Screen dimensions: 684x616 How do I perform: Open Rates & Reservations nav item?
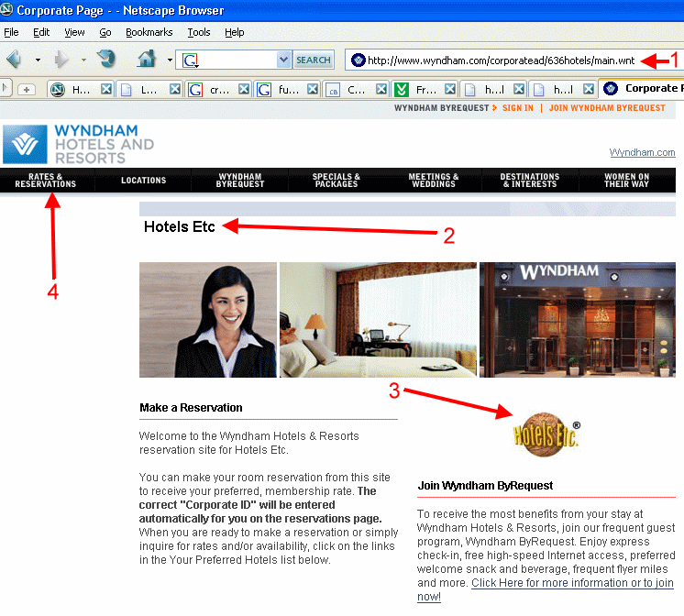pos(45,181)
